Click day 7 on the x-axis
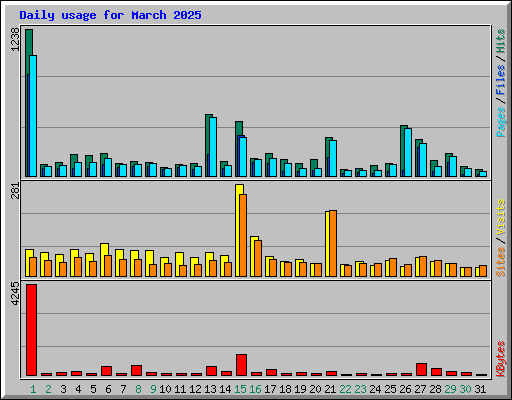Image resolution: width=512 pixels, height=400 pixels. pyautogui.click(x=123, y=389)
